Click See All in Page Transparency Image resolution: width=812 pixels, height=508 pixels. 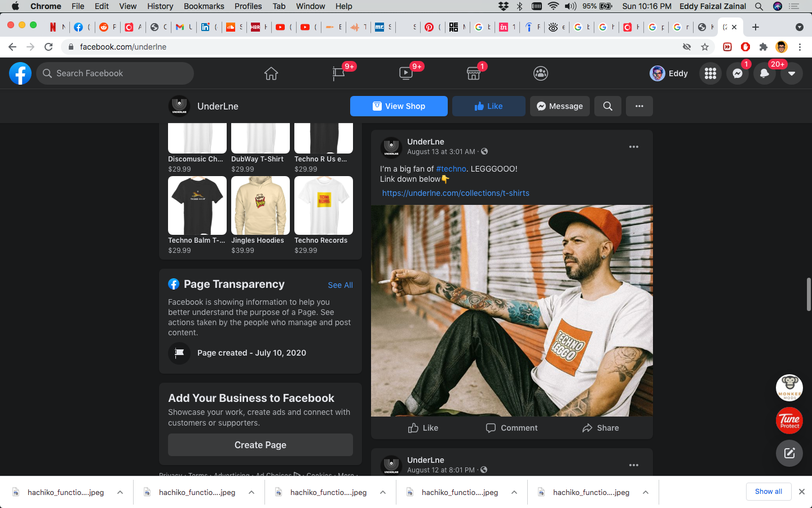click(341, 285)
